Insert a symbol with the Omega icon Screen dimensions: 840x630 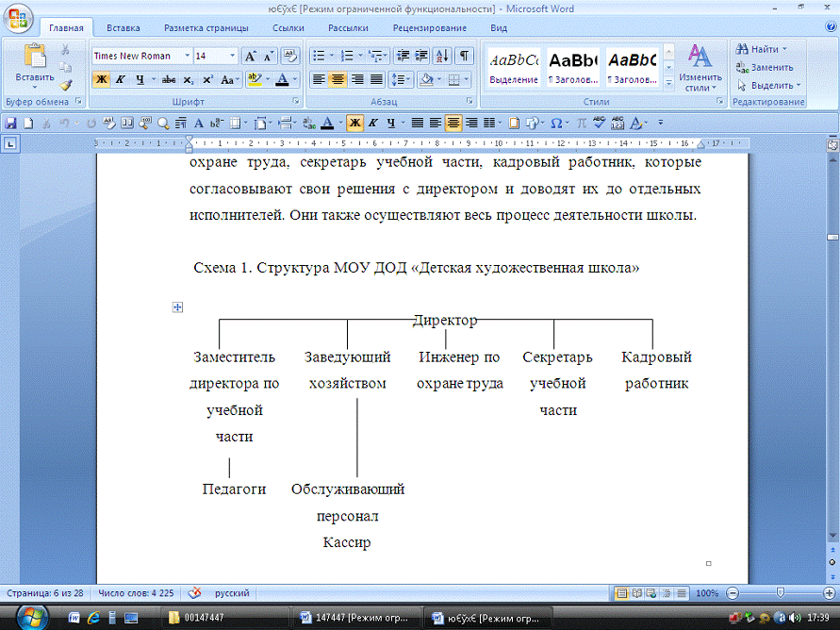[556, 123]
